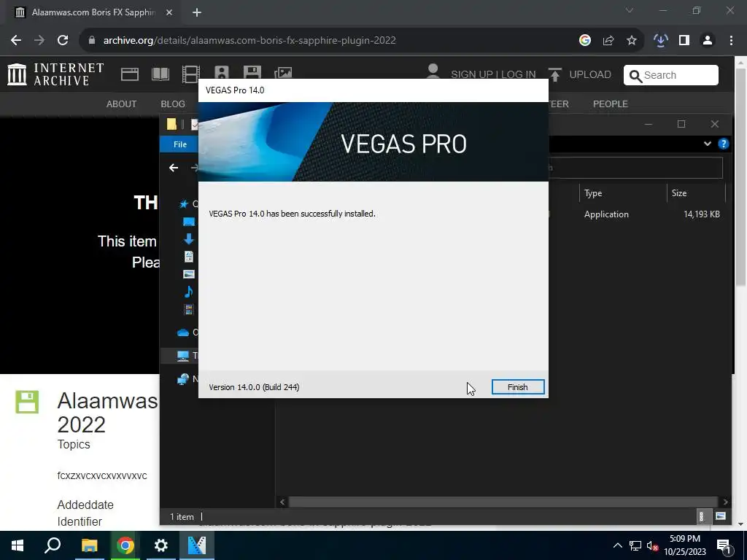747x560 pixels.
Task: Close the Alaamwas.com browser tab
Action: click(169, 12)
